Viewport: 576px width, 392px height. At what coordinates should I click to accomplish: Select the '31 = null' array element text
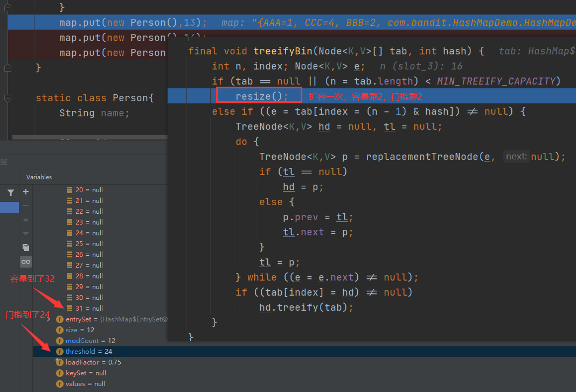tap(89, 309)
